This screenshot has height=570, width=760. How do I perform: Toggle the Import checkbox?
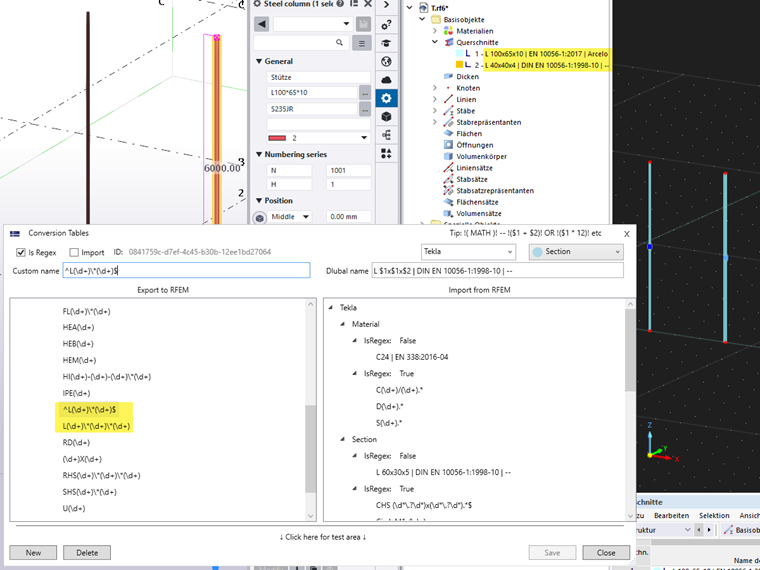pyautogui.click(x=74, y=253)
